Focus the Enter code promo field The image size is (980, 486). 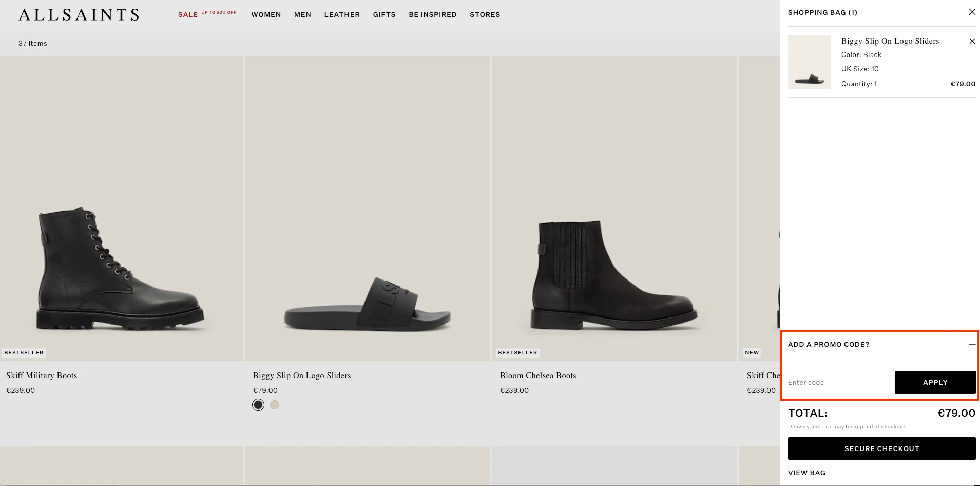tap(839, 382)
